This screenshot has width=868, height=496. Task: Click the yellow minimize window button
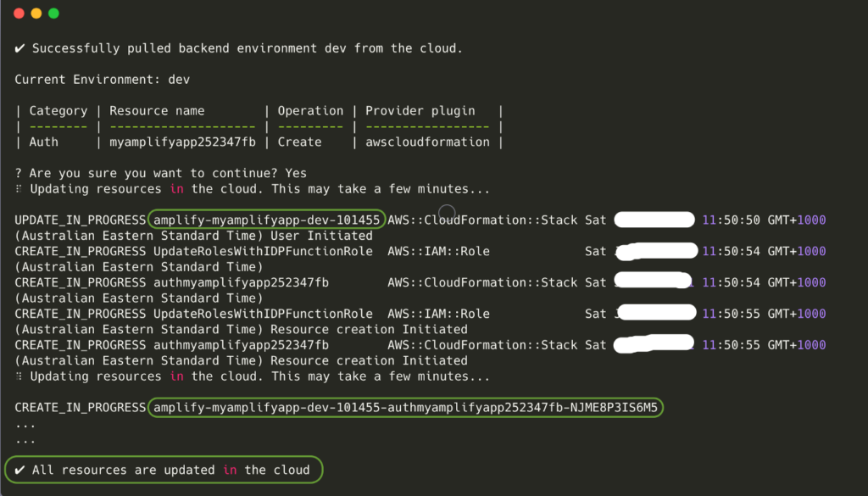36,14
